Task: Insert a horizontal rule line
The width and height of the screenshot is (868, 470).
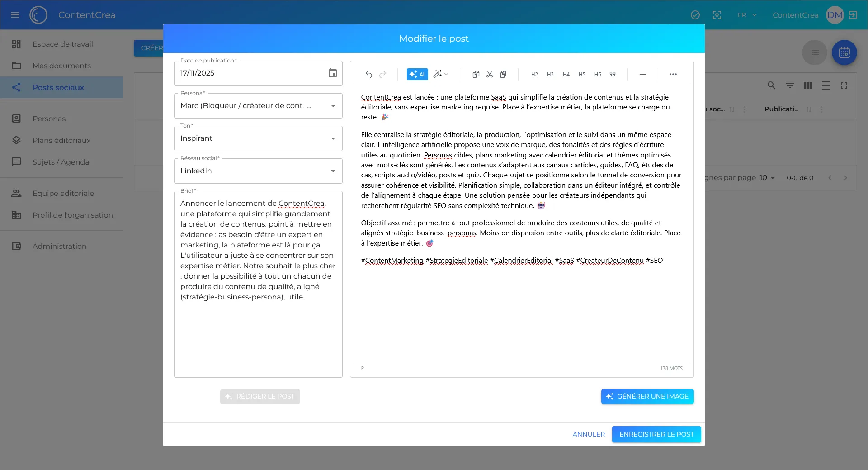Action: (642, 74)
